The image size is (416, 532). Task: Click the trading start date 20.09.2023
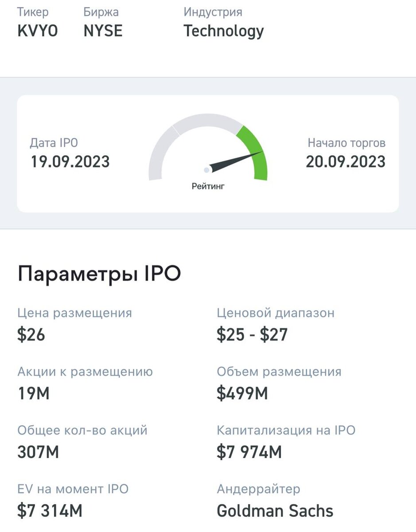click(x=346, y=162)
